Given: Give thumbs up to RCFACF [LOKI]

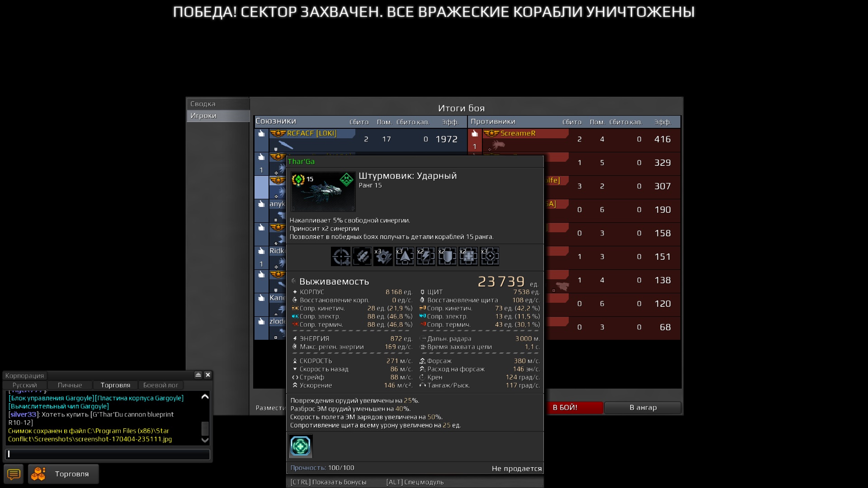Looking at the screenshot, I should point(261,133).
